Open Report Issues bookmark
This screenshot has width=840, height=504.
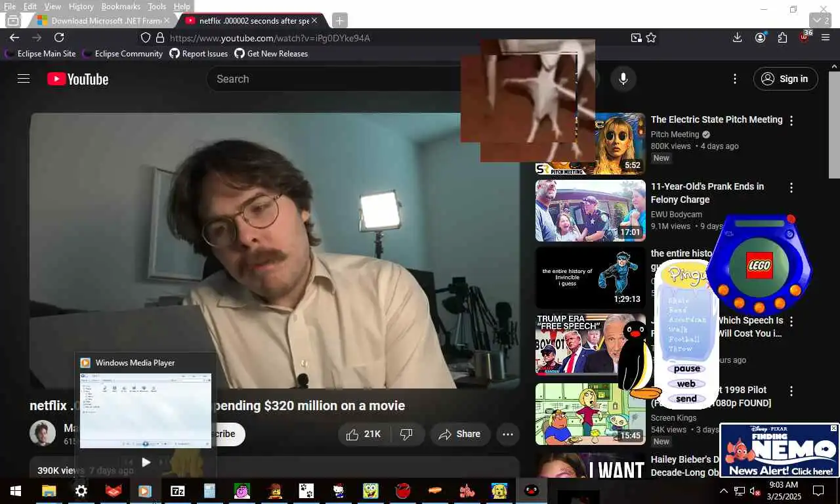pos(199,54)
